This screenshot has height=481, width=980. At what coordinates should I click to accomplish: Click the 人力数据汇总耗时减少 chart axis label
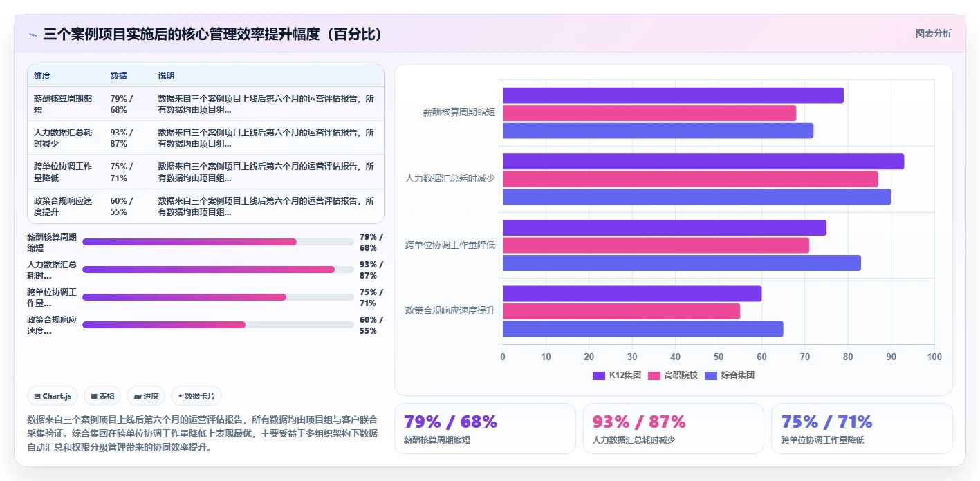450,178
